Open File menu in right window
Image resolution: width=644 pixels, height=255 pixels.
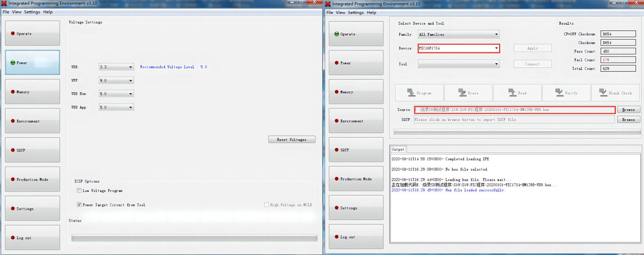click(330, 12)
